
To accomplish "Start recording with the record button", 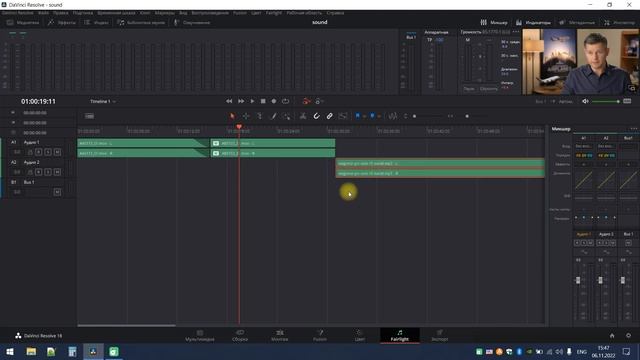I will pyautogui.click(x=274, y=101).
